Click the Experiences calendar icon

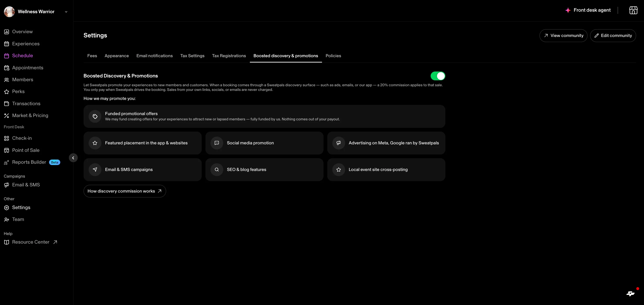pos(7,44)
